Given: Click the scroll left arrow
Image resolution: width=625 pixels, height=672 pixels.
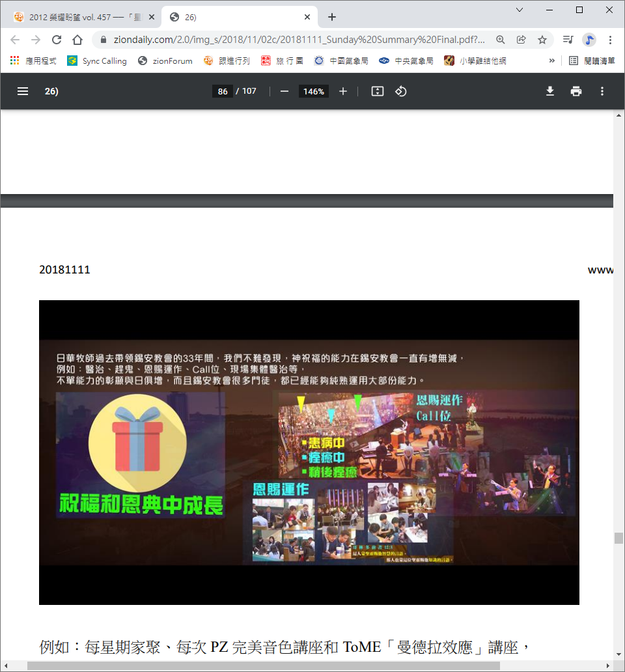Looking at the screenshot, I should (x=6, y=665).
